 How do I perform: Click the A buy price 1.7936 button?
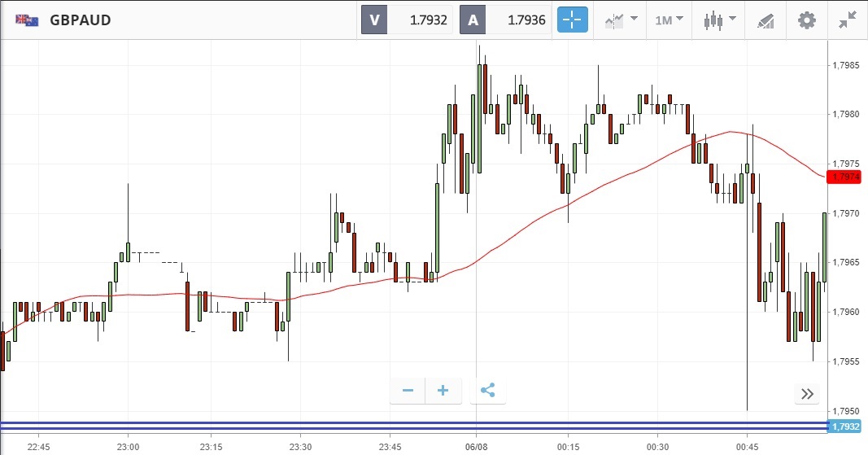(505, 20)
